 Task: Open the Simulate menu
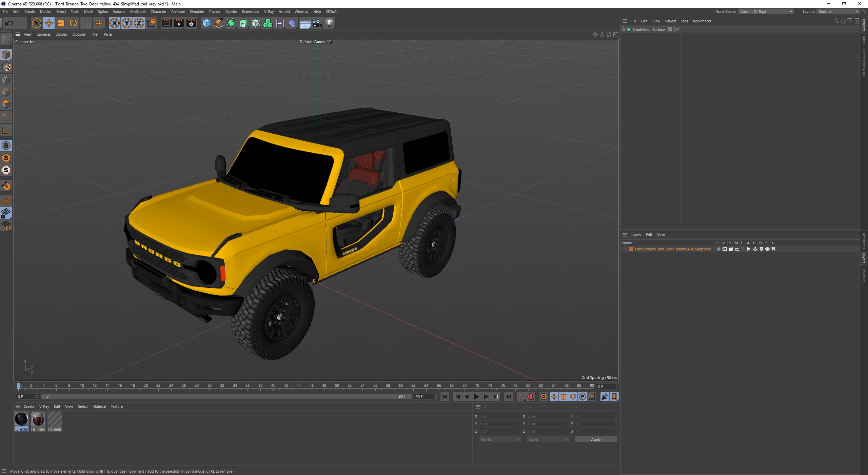[197, 12]
